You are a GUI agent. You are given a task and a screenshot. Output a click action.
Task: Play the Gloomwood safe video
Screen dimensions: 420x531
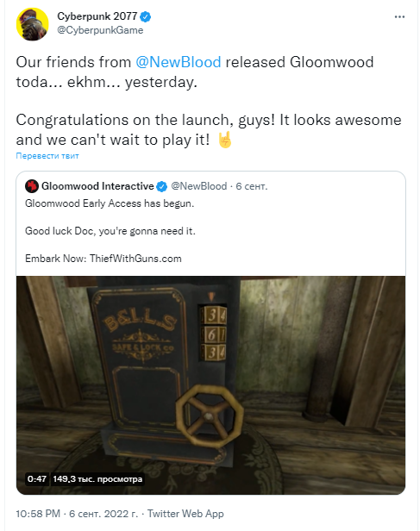[210, 385]
